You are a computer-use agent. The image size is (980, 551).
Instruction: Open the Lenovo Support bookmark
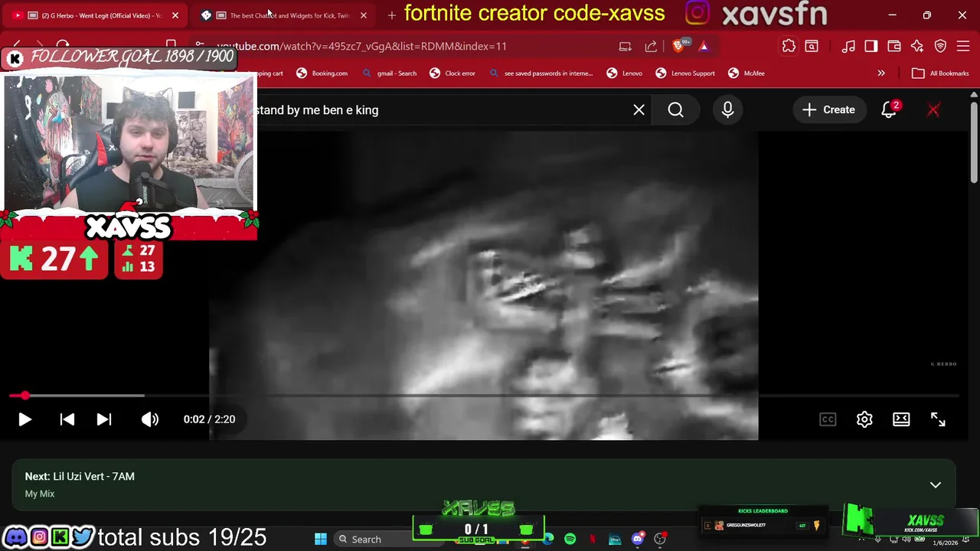point(685,73)
